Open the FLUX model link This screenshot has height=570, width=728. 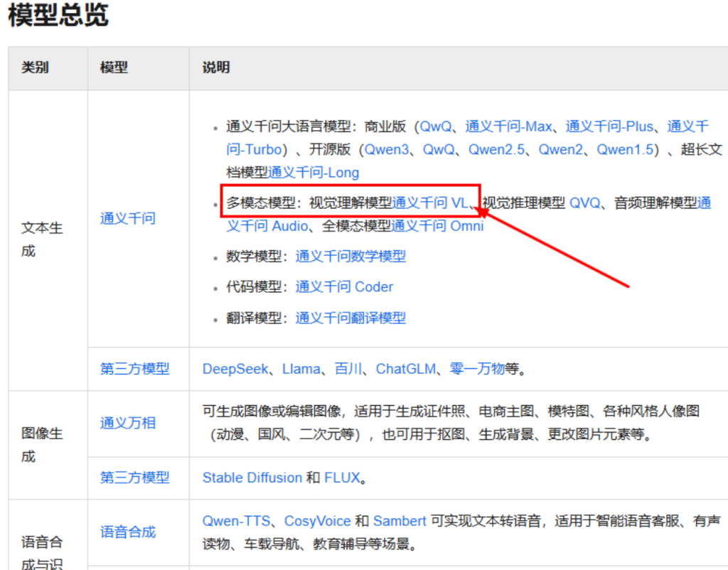[342, 478]
